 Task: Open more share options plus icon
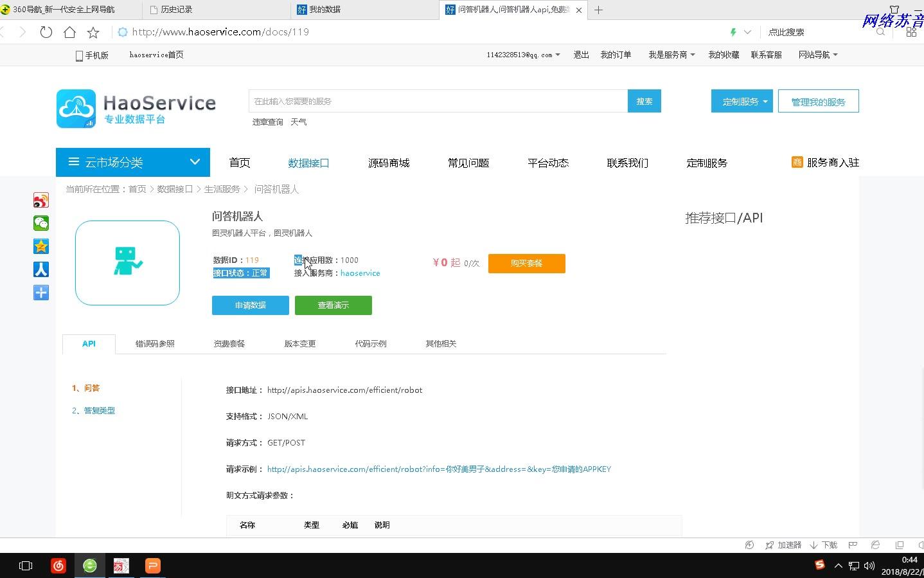tap(41, 293)
